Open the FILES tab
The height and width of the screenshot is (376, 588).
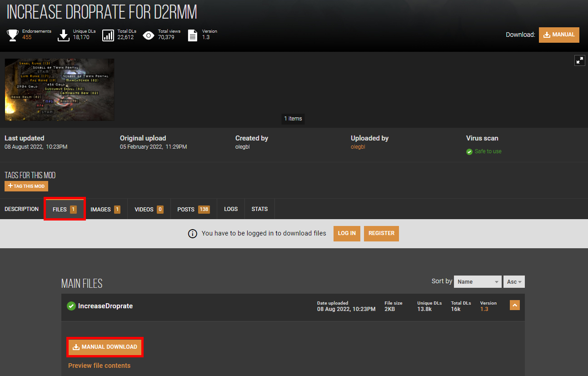(x=65, y=210)
